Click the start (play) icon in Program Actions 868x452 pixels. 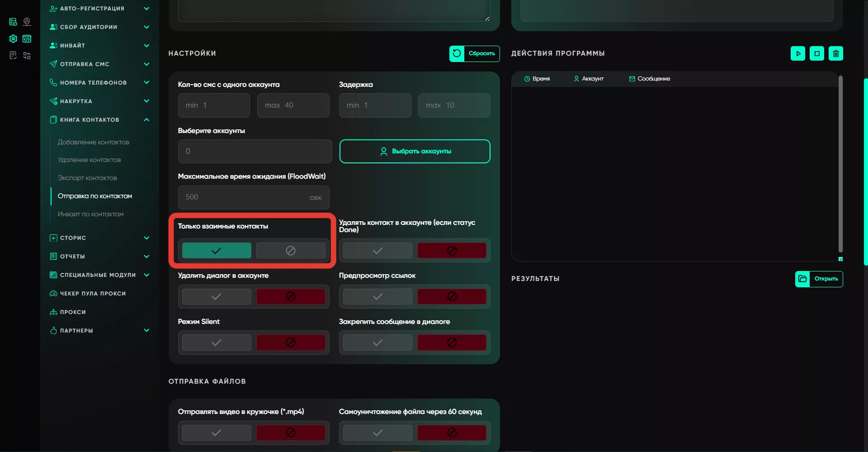pos(797,53)
